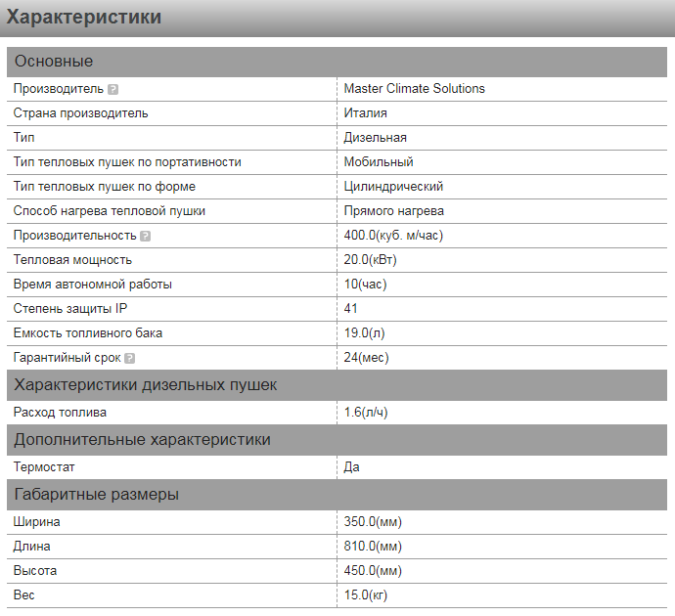Select the Цилиндрический shape value
The height and width of the screenshot is (616, 675).
pos(393,187)
